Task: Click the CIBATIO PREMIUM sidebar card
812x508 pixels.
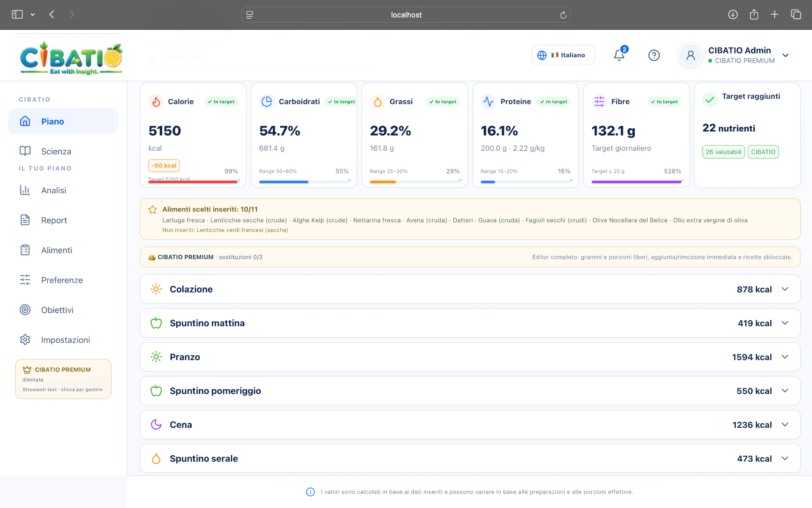Action: coord(63,379)
